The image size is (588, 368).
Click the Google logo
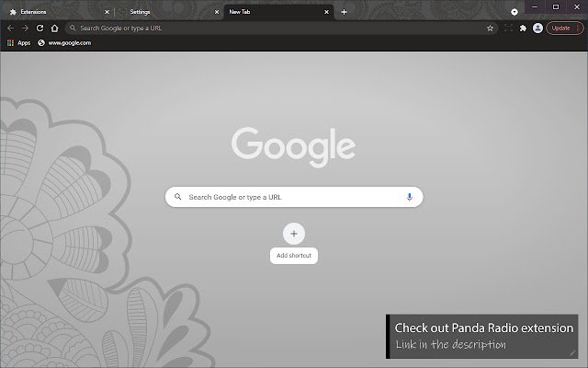pos(294,146)
